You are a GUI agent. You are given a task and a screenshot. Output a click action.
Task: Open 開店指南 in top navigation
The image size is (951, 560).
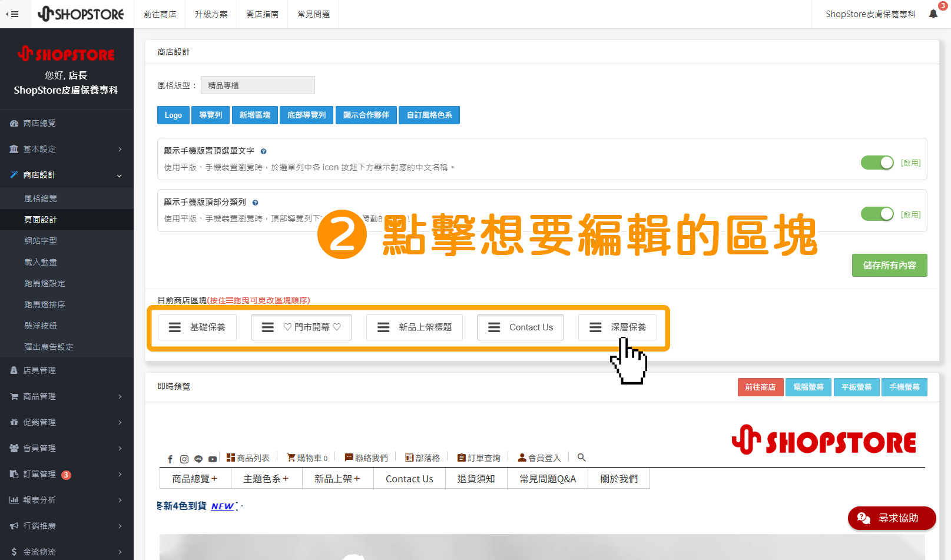pos(262,14)
